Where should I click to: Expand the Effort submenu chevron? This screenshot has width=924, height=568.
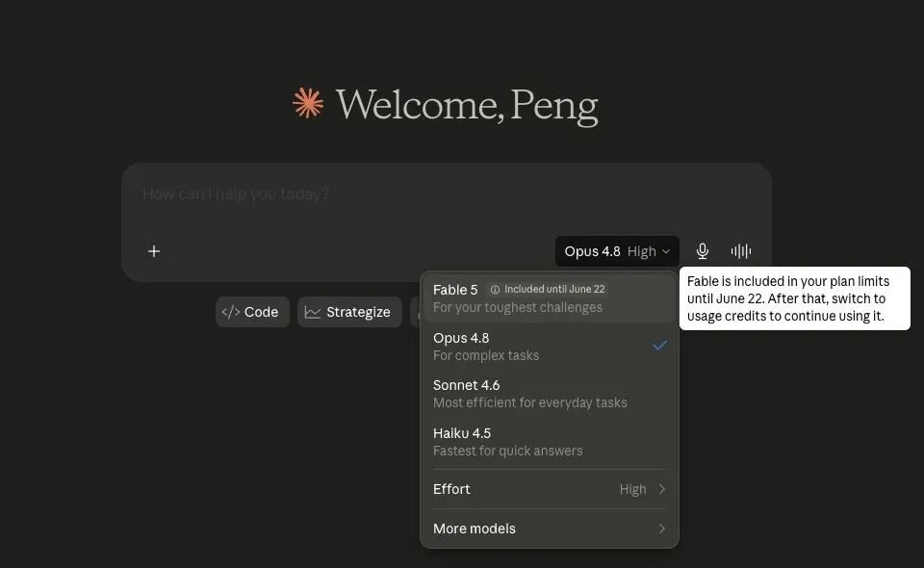662,489
